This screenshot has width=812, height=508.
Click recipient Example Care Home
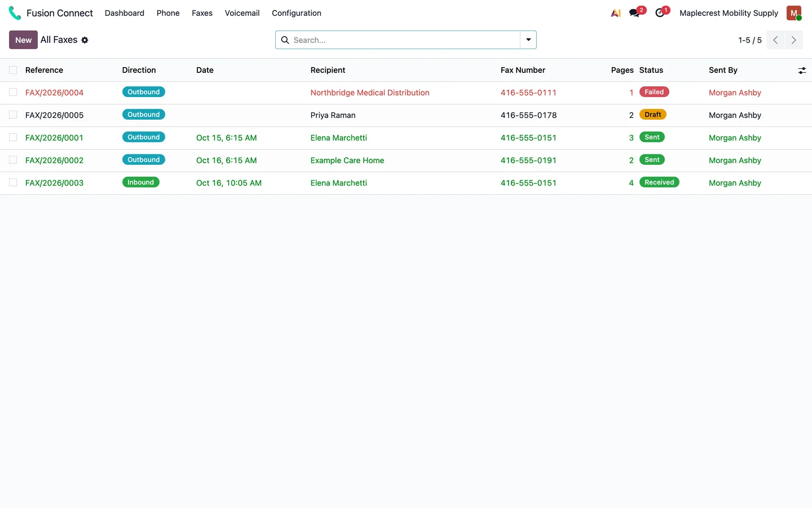tap(347, 160)
